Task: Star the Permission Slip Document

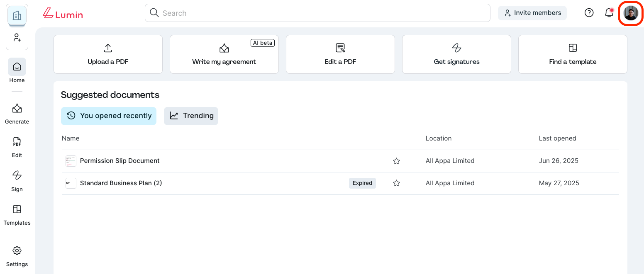Action: (x=396, y=161)
